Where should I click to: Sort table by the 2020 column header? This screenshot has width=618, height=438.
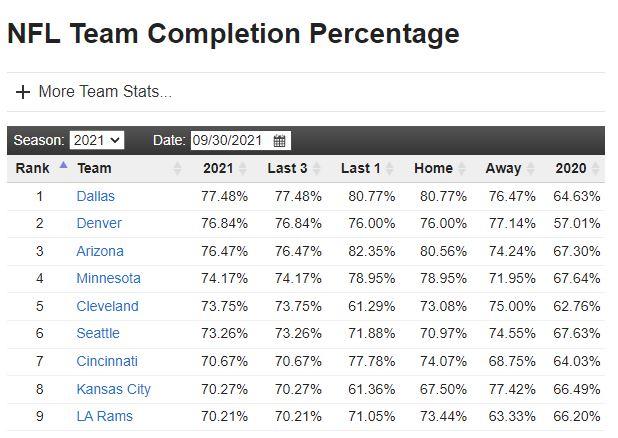[571, 168]
